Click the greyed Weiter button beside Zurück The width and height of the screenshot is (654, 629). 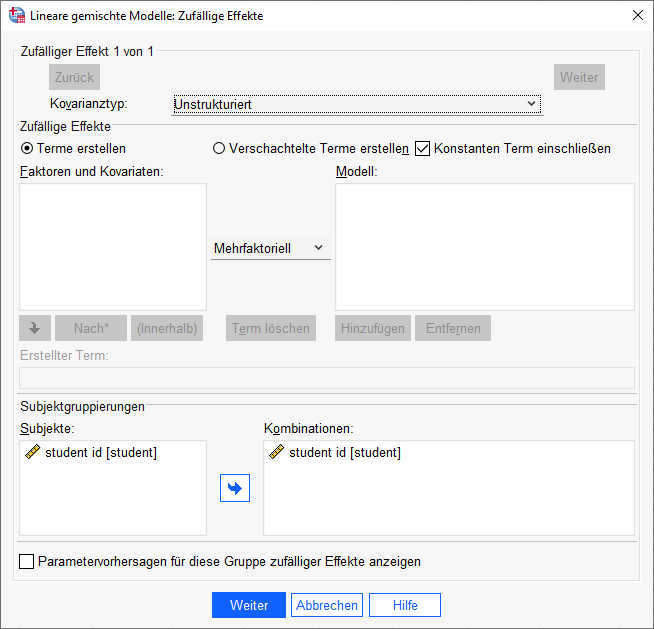click(579, 77)
